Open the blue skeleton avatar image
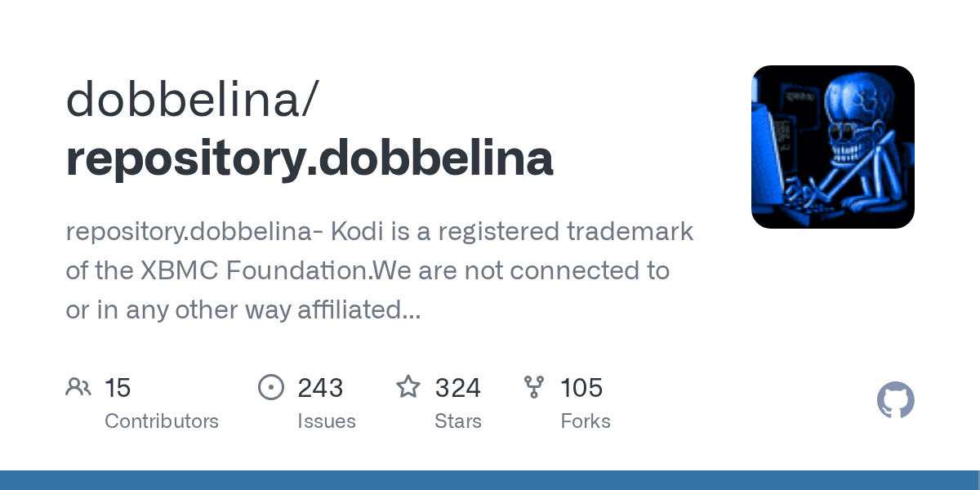This screenshot has height=490, width=980. pyautogui.click(x=832, y=147)
